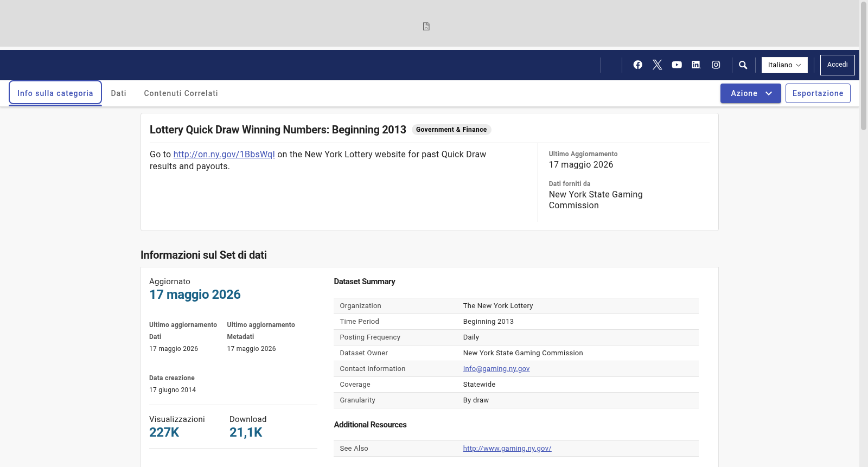Click the Esportazione button

[x=818, y=93]
